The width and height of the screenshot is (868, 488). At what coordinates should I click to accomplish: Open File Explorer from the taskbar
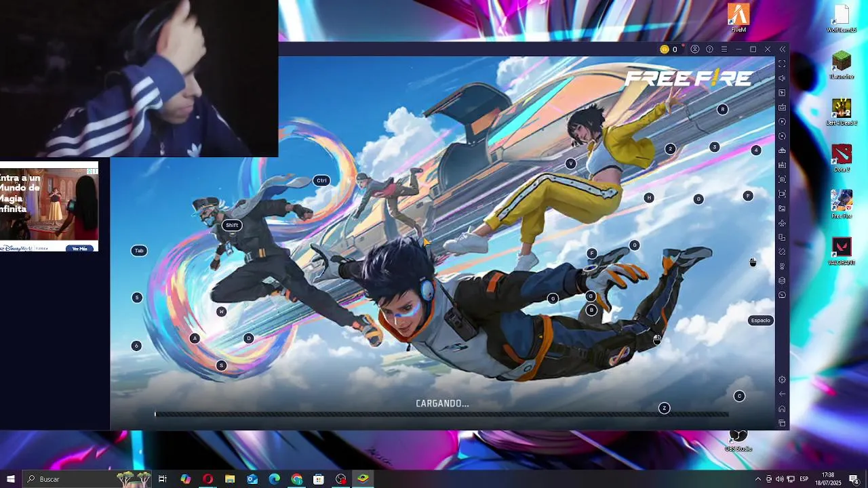tap(230, 479)
